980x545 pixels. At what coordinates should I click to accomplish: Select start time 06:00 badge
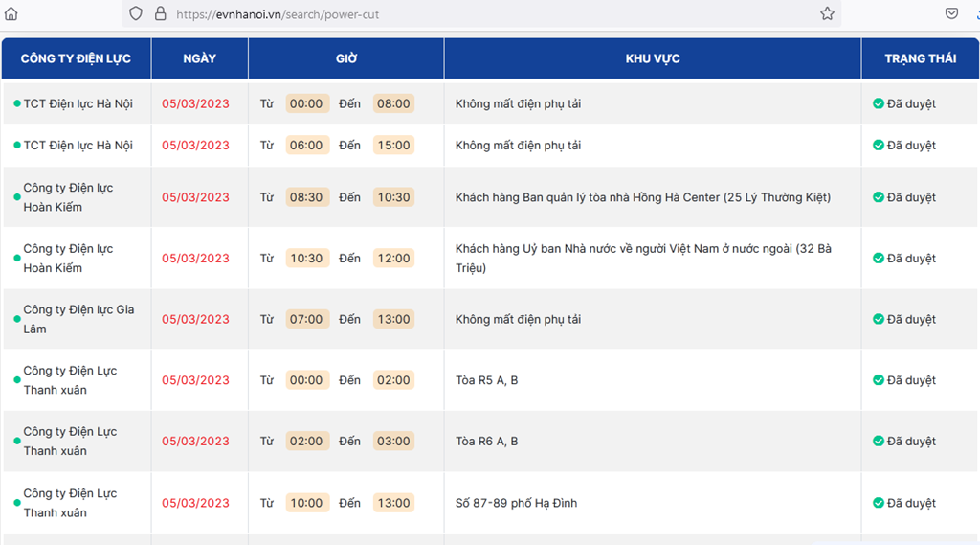[307, 146]
